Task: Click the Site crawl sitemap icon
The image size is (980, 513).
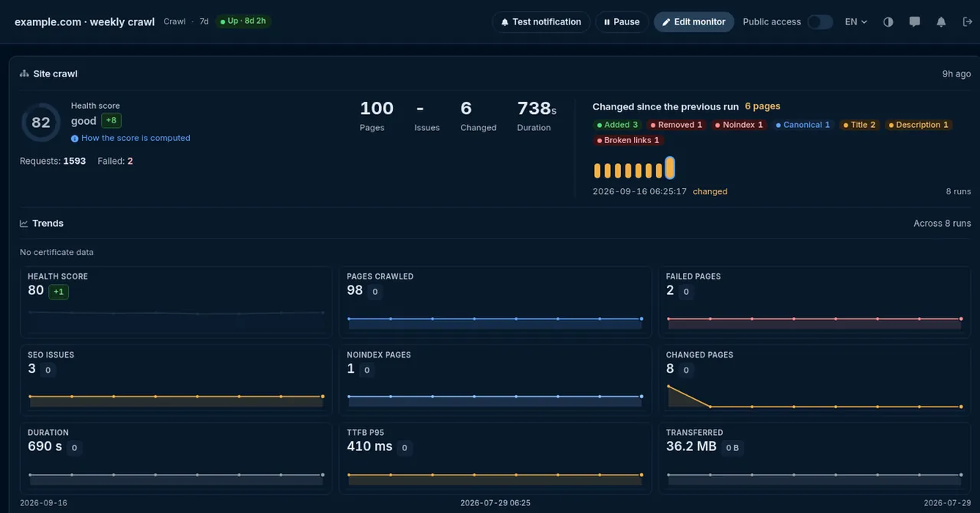Action: (x=24, y=74)
